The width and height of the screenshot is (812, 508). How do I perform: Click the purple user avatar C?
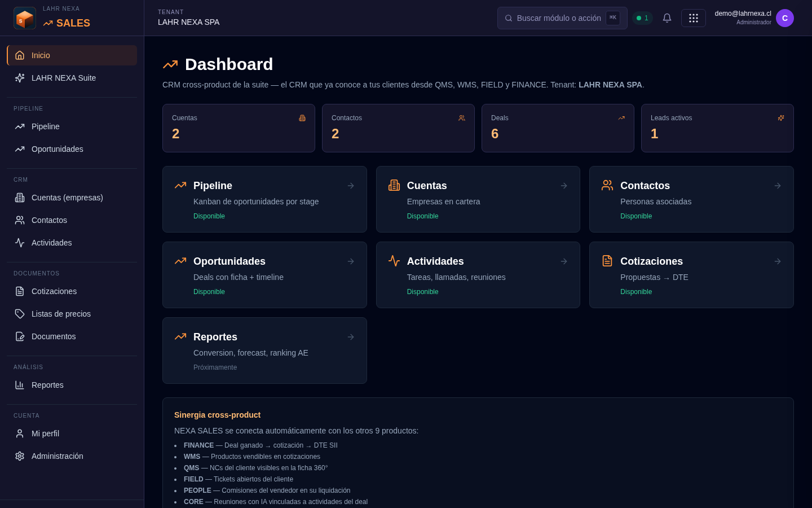pos(785,18)
